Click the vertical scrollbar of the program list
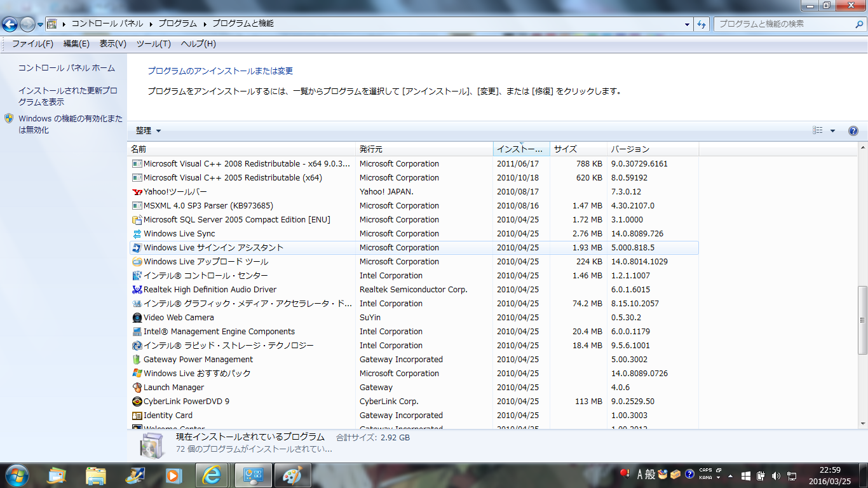 tap(862, 318)
